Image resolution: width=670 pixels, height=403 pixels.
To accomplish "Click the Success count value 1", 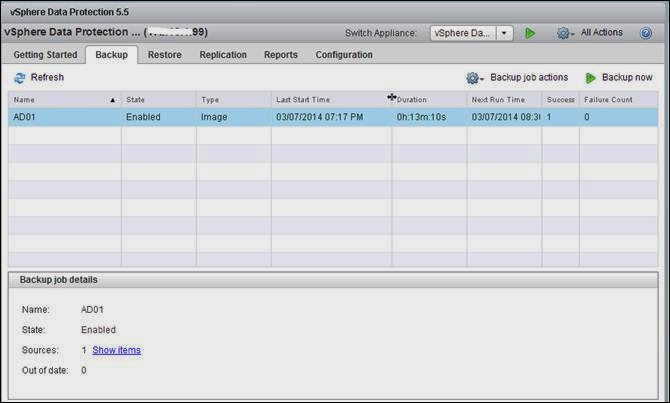I will pos(549,117).
